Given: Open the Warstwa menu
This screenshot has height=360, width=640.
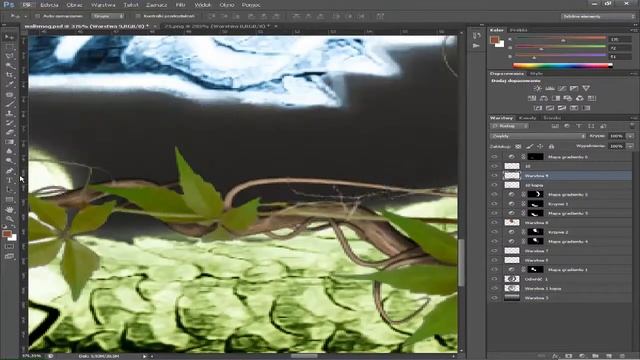Looking at the screenshot, I should (x=103, y=5).
